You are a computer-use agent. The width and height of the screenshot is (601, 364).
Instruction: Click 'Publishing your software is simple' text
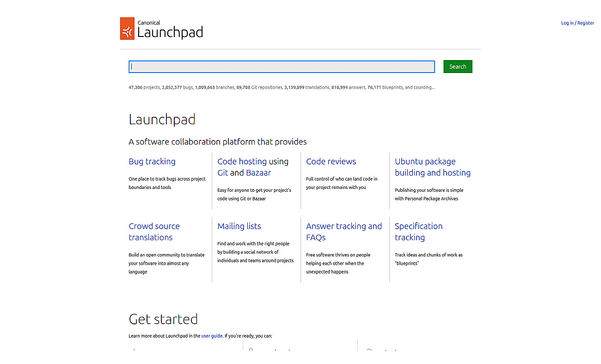429,194
